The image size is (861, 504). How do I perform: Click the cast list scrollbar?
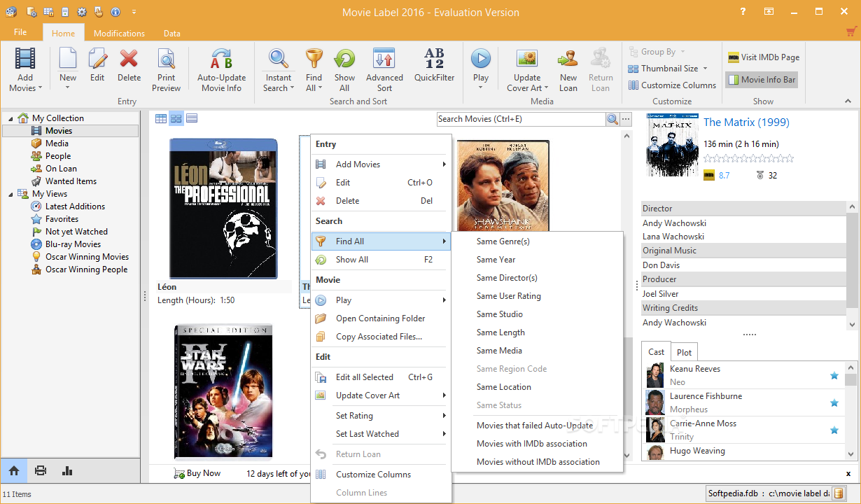click(850, 410)
